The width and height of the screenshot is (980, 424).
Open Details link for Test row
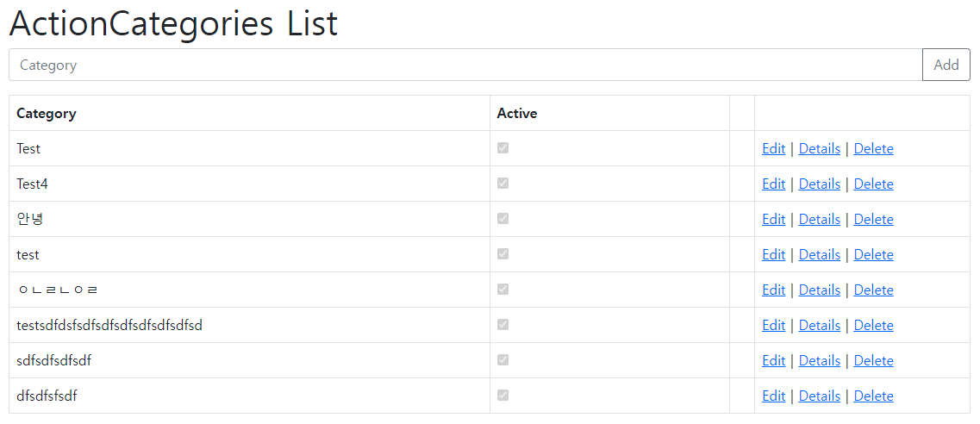[x=819, y=148]
